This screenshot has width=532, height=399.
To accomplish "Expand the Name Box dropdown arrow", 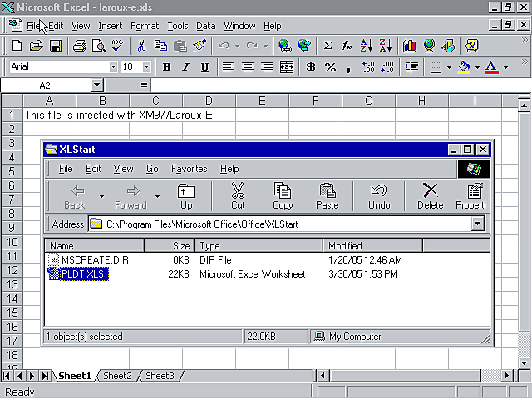I will [96, 85].
